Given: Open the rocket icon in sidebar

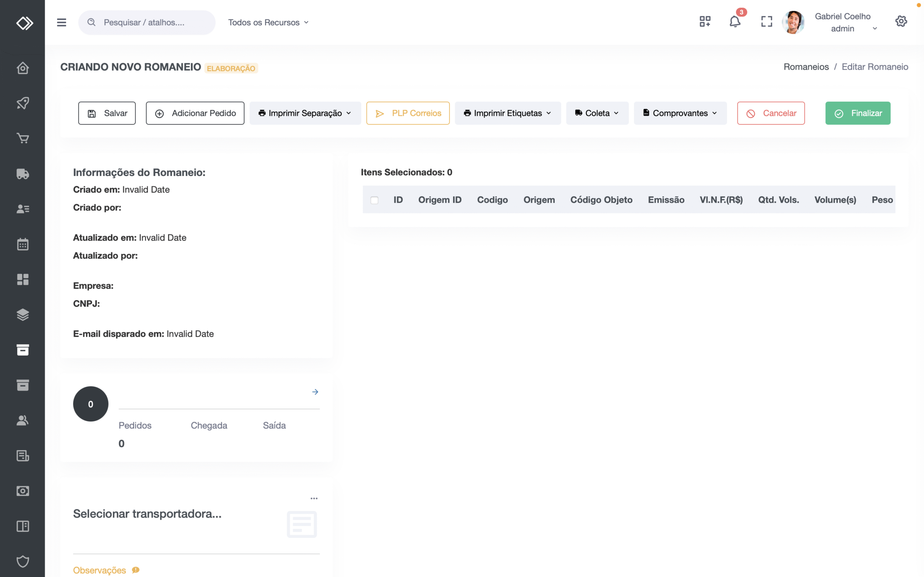Looking at the screenshot, I should coord(22,103).
